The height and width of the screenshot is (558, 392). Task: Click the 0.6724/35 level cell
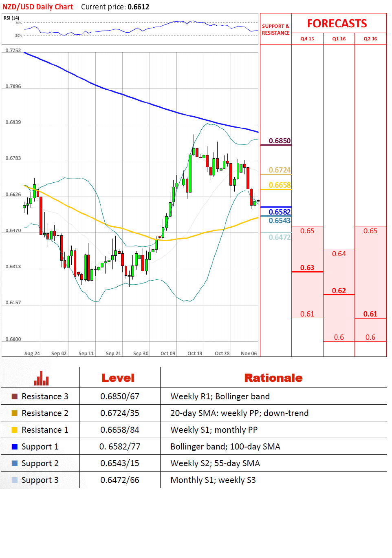pyautogui.click(x=120, y=413)
